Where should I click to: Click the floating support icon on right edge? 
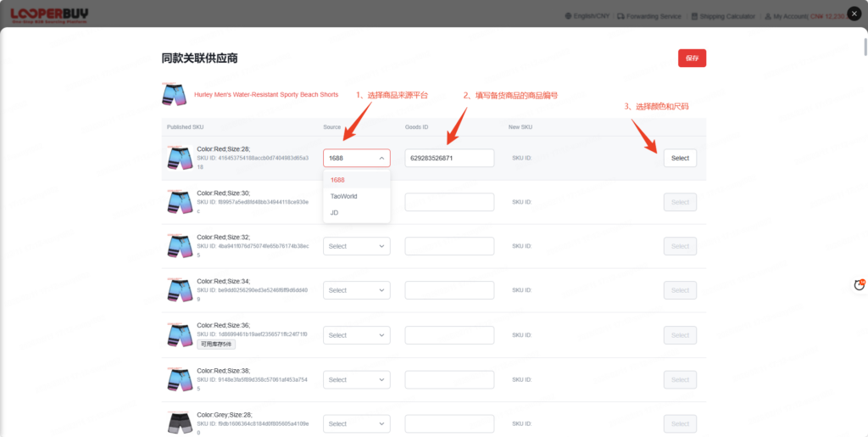pyautogui.click(x=859, y=285)
